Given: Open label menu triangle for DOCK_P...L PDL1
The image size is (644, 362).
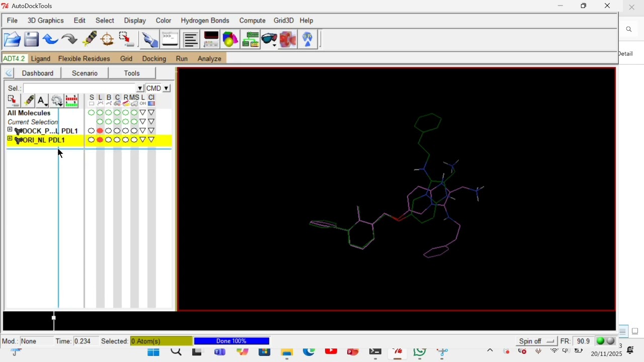Looking at the screenshot, I should click(143, 131).
